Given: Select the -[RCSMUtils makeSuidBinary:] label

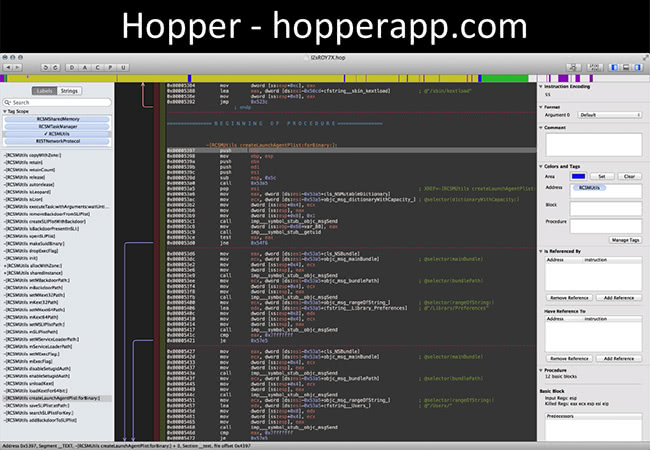Looking at the screenshot, I should coord(34,244).
